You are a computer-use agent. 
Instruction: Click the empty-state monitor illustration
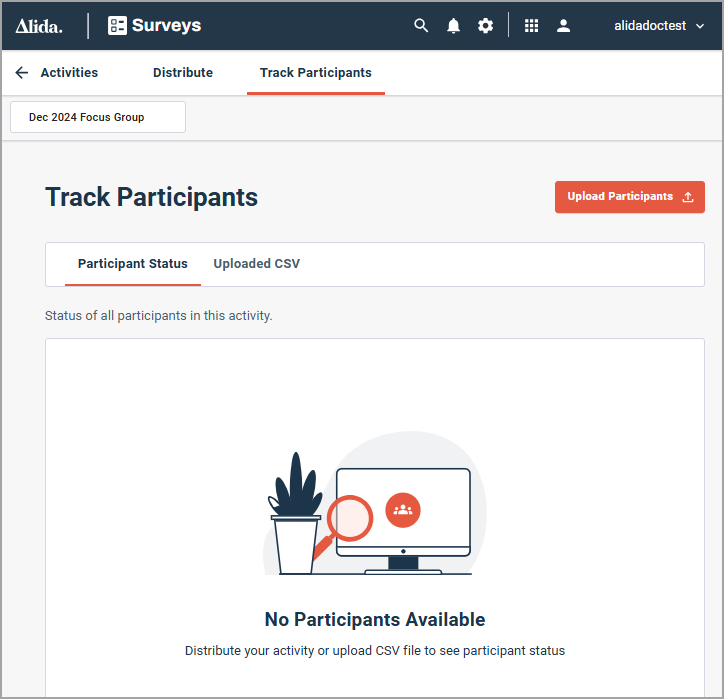(374, 503)
